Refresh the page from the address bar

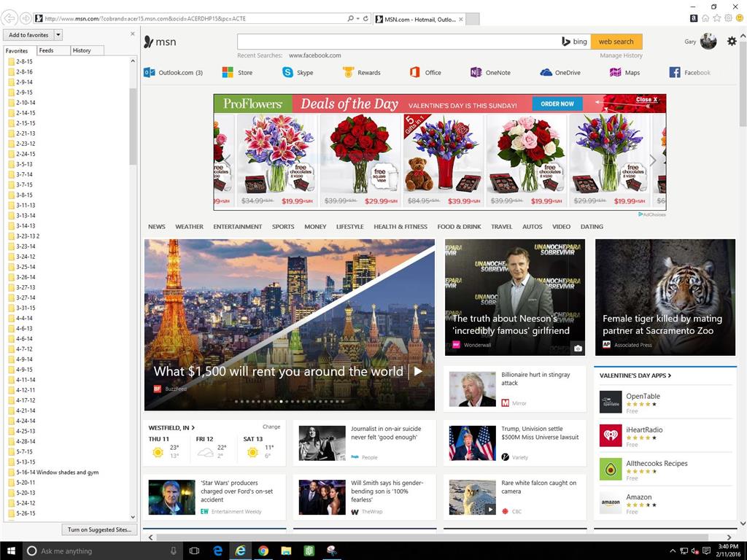[x=366, y=18]
